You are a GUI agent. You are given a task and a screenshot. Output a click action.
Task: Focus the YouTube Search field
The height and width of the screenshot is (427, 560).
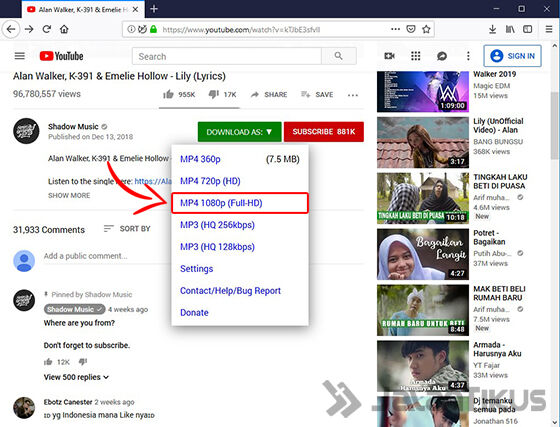(227, 56)
